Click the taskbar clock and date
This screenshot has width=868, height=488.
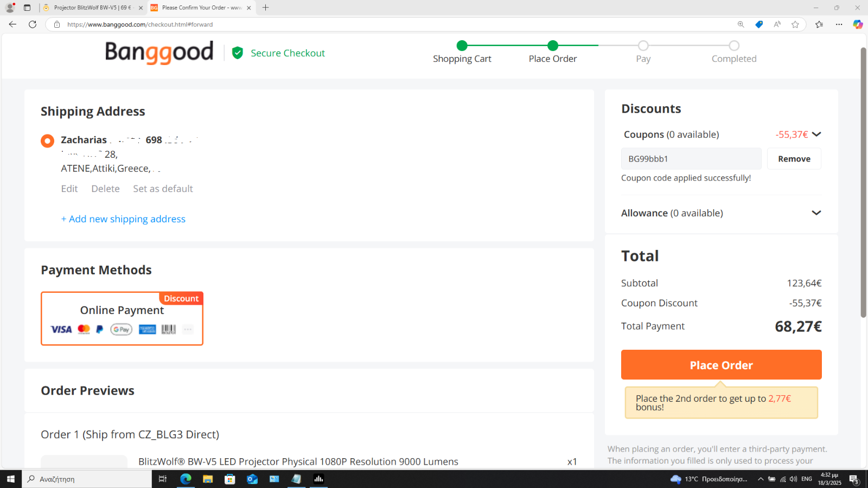tap(829, 479)
